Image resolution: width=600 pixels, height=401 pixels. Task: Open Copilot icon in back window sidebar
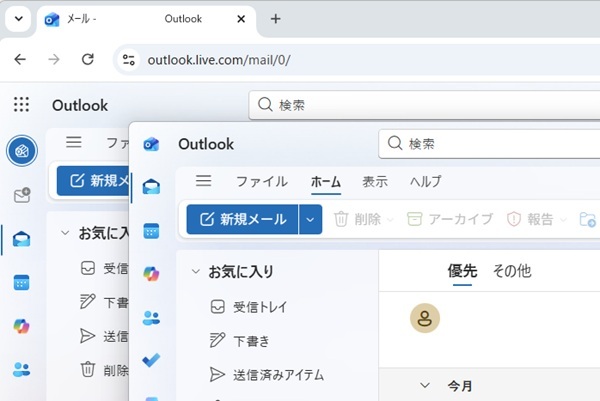[x=21, y=326]
